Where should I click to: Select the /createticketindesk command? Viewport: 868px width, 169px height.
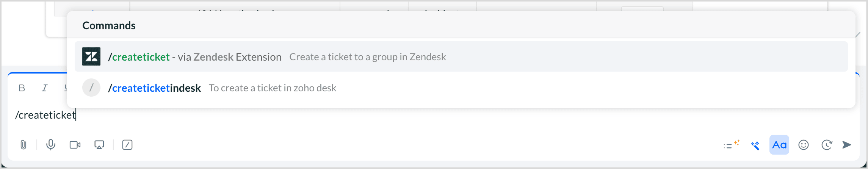[155, 88]
